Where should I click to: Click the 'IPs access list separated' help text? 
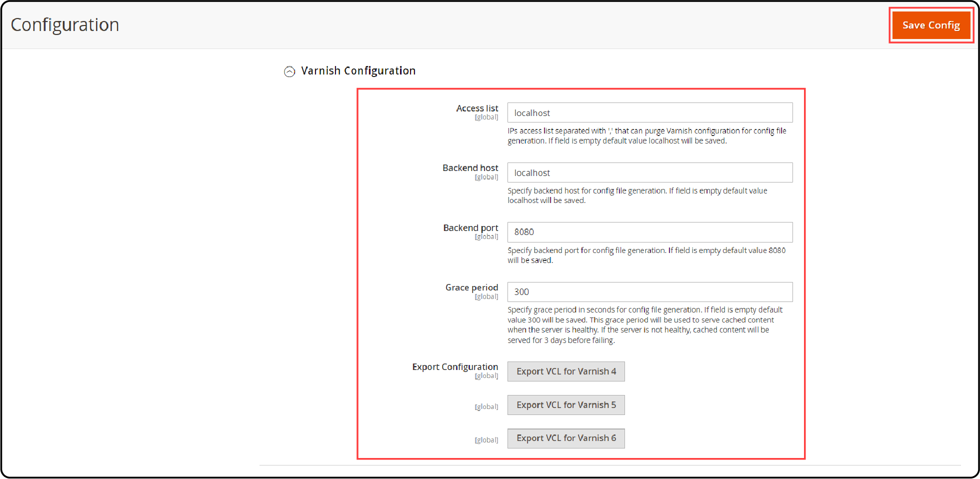pyautogui.click(x=647, y=136)
